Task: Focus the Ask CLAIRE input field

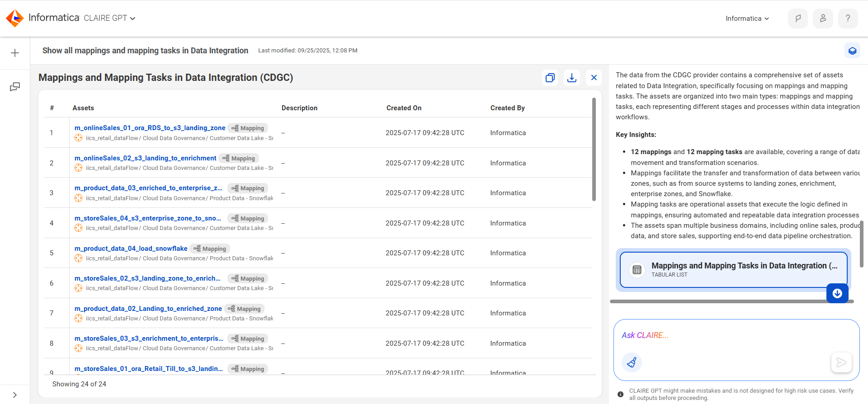Action: tap(736, 335)
